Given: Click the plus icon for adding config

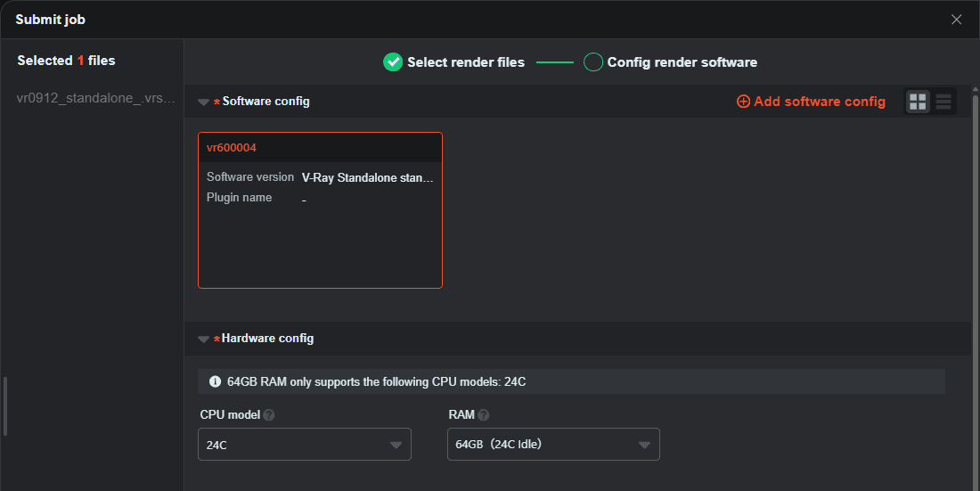Looking at the screenshot, I should pos(743,102).
